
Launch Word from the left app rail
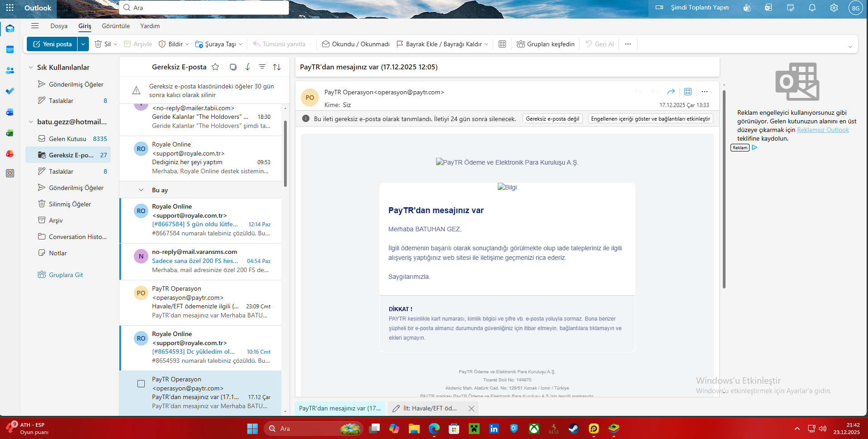[x=10, y=112]
